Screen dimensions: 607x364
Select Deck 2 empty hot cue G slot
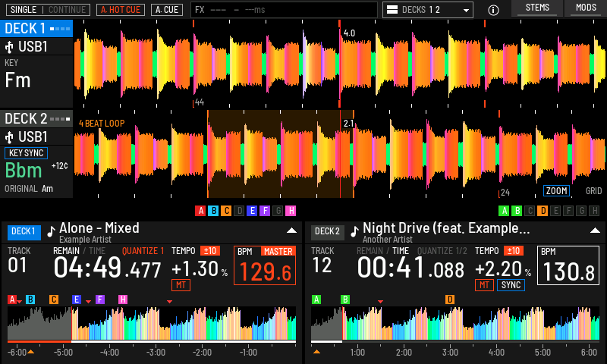[581, 211]
